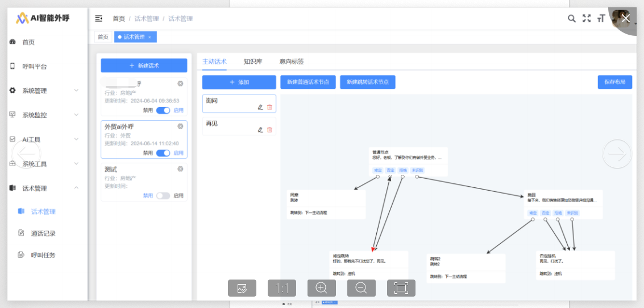The height and width of the screenshot is (308, 644).
Task: Switch to the 知识库 tab
Action: click(252, 61)
